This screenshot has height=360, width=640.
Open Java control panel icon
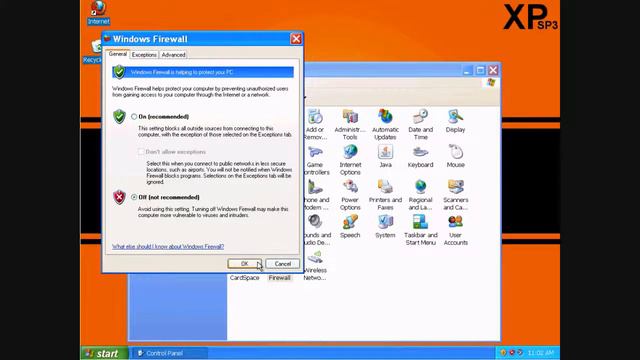tap(385, 152)
